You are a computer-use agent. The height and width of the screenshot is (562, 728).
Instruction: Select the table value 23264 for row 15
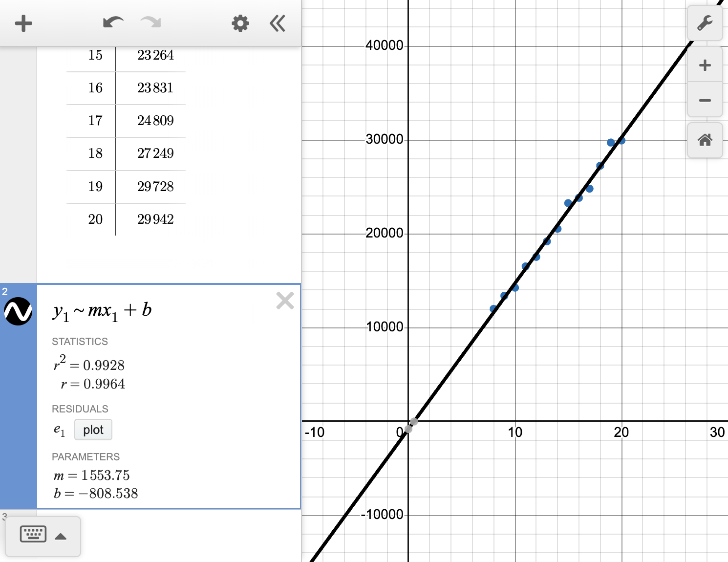156,55
